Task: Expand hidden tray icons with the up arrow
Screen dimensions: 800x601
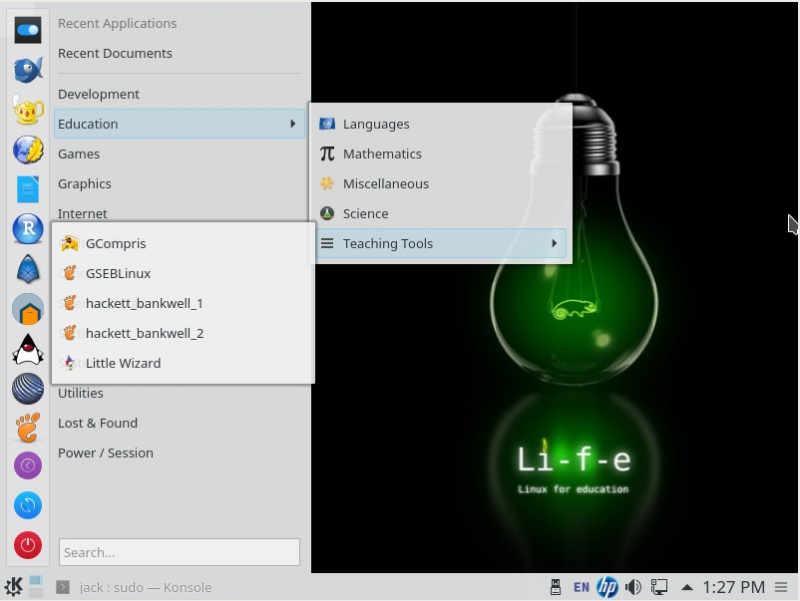Action: 686,587
